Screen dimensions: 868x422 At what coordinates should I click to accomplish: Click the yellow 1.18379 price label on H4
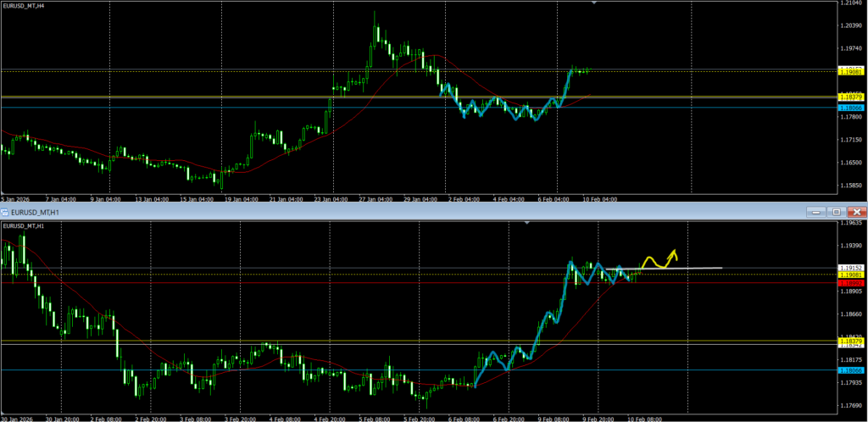pos(850,97)
